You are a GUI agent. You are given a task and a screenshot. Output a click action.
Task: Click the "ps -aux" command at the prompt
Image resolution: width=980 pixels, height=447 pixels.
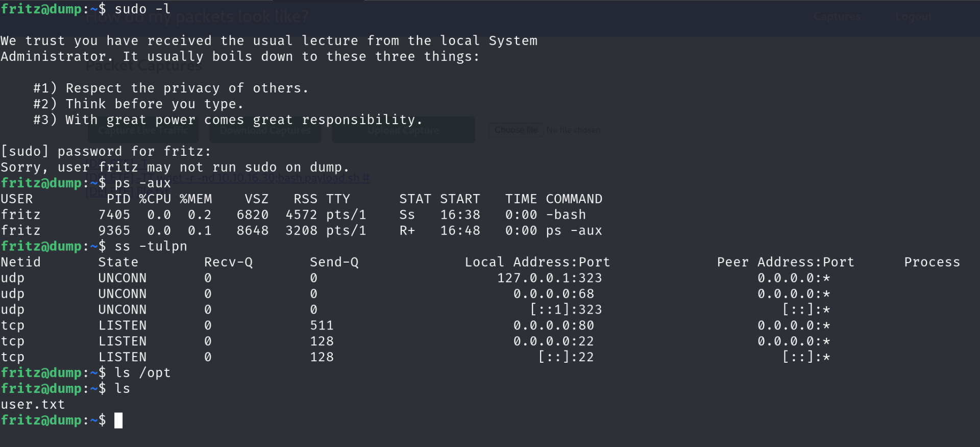click(x=142, y=183)
